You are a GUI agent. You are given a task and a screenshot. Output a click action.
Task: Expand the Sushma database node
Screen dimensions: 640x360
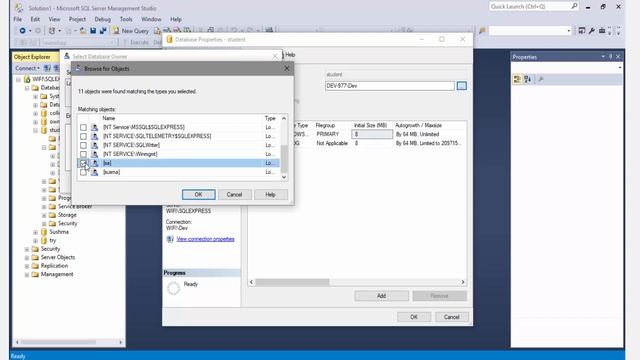tap(36, 232)
